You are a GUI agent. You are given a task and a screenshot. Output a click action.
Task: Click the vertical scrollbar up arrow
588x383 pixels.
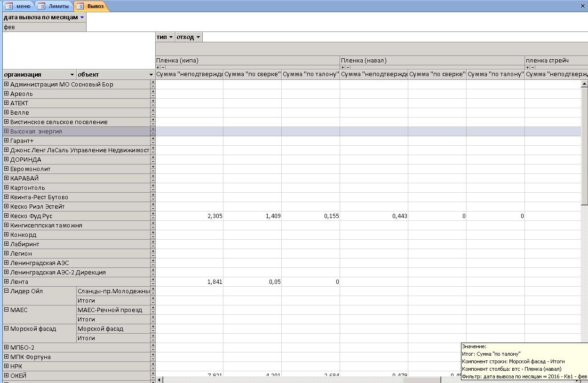click(x=584, y=84)
